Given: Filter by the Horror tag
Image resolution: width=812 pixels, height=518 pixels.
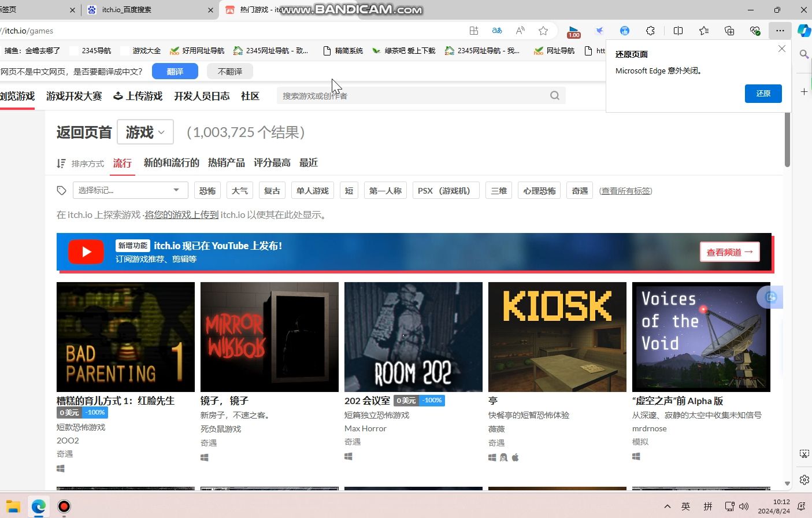Looking at the screenshot, I should point(207,191).
